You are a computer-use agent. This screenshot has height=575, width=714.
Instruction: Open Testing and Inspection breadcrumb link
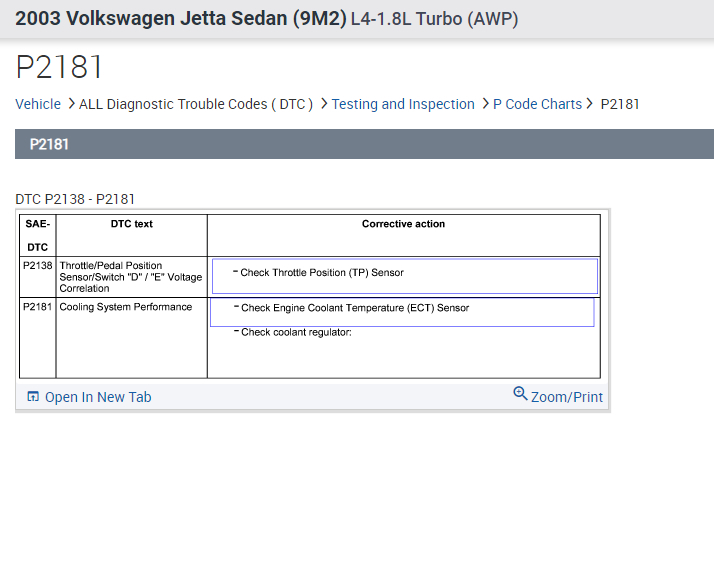click(403, 104)
